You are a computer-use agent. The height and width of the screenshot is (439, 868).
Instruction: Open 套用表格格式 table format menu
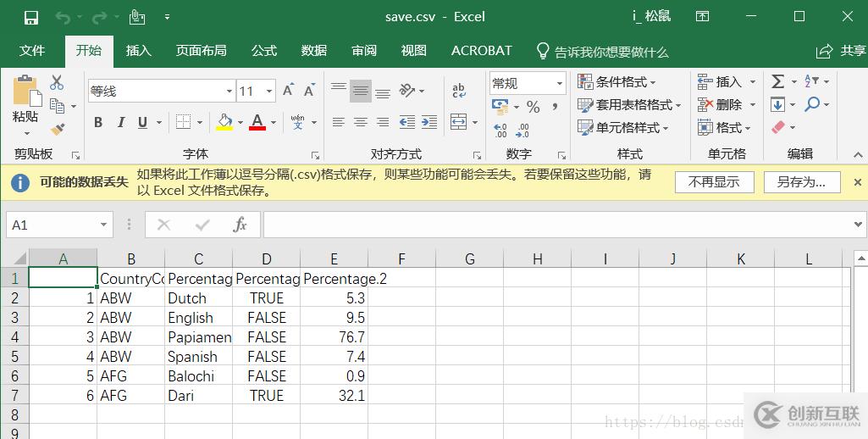pyautogui.click(x=629, y=105)
